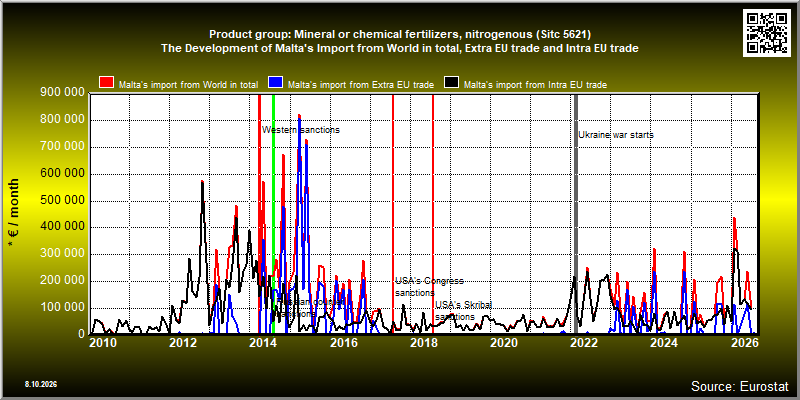Click the y-axis label 800 000
The image size is (800, 400).
point(61,120)
